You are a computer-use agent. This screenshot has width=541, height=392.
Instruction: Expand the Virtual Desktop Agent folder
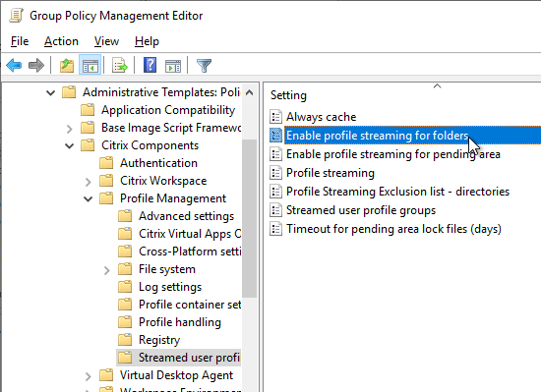pos(88,376)
